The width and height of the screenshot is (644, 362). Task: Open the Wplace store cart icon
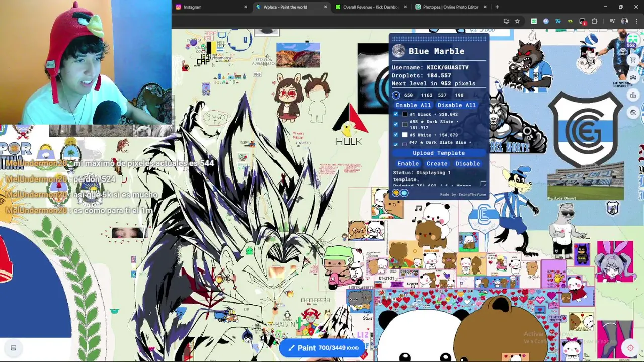(633, 60)
